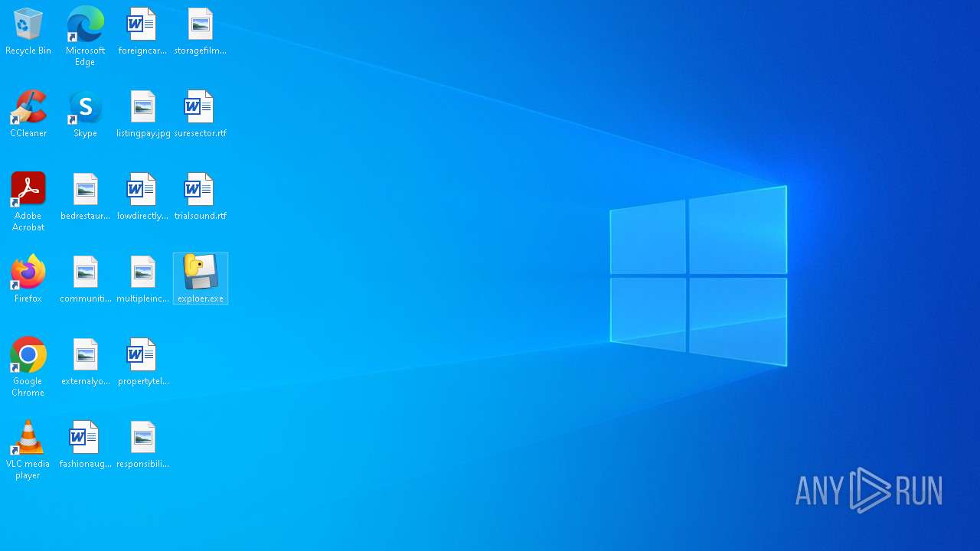Select the propertytel Word document icon
The width and height of the screenshot is (980, 551).
pyautogui.click(x=143, y=362)
